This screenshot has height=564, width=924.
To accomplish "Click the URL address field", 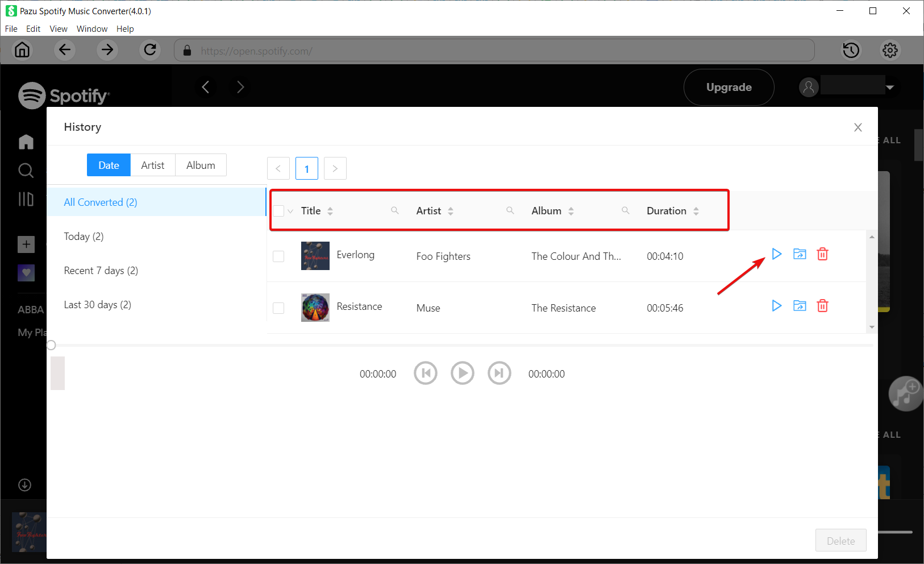I will click(x=494, y=51).
